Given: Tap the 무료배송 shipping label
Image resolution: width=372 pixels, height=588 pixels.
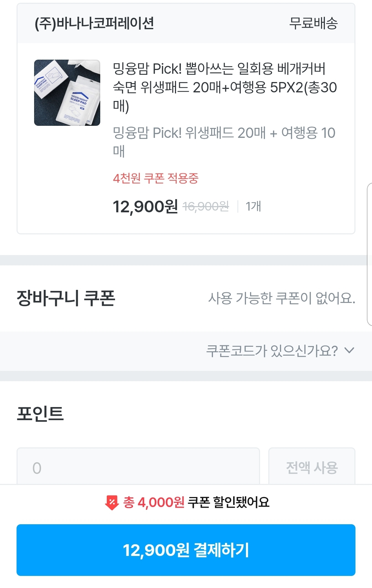Looking at the screenshot, I should (x=313, y=23).
